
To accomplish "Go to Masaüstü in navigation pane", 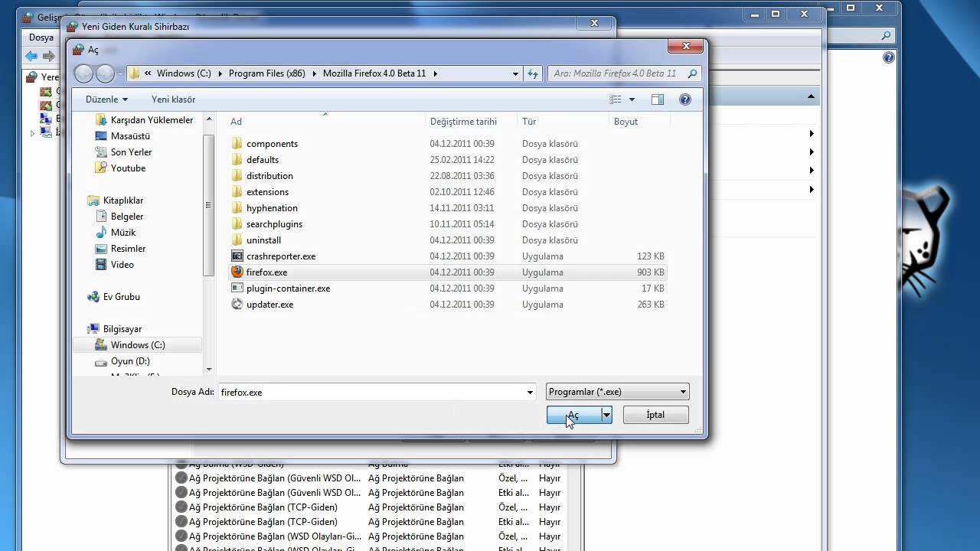I will [x=130, y=136].
